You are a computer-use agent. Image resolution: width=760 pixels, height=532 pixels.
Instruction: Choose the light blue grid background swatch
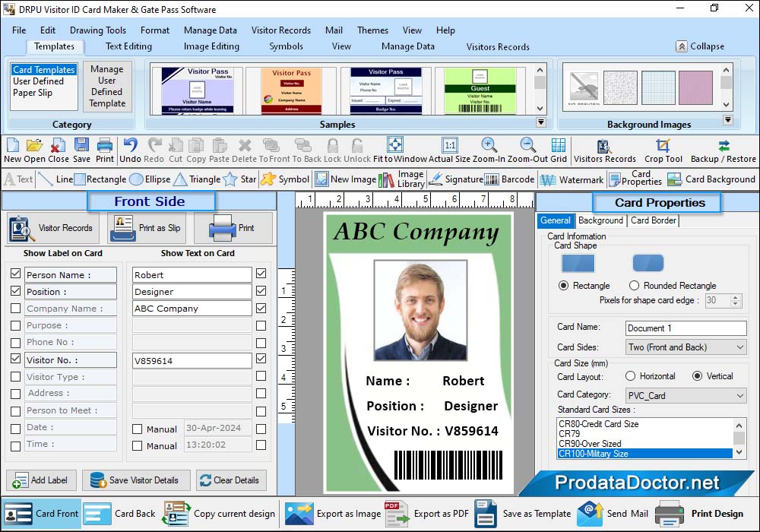tap(658, 87)
